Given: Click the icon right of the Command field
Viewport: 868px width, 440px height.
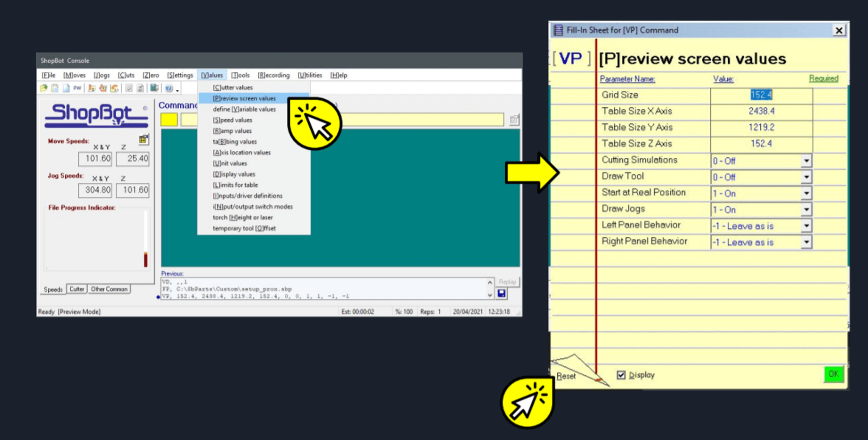Looking at the screenshot, I should pyautogui.click(x=514, y=120).
